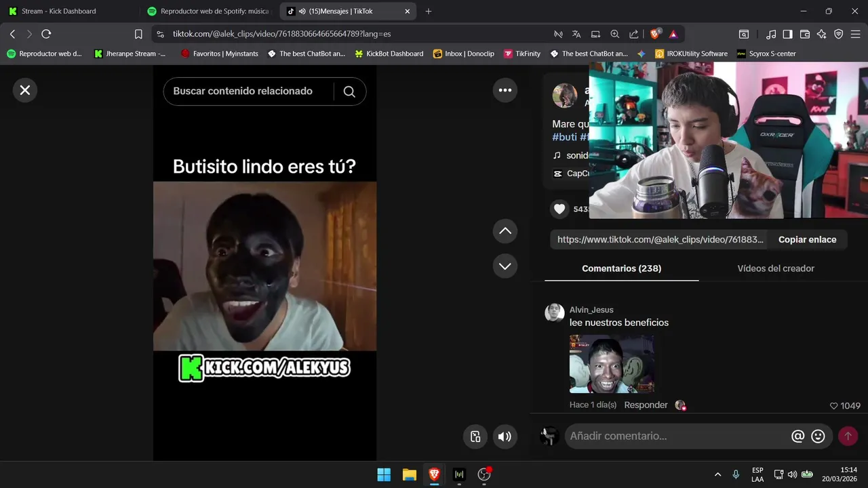Click the #buti hashtag link

pos(565,137)
